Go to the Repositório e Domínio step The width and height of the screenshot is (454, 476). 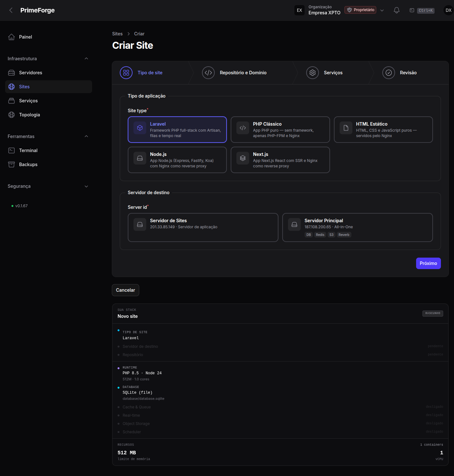243,73
